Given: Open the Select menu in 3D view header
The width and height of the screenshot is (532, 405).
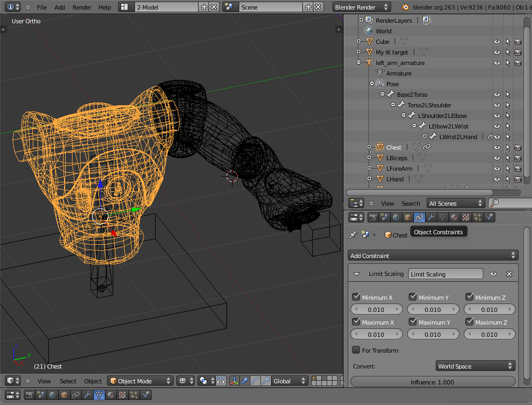Looking at the screenshot, I should pyautogui.click(x=68, y=381).
